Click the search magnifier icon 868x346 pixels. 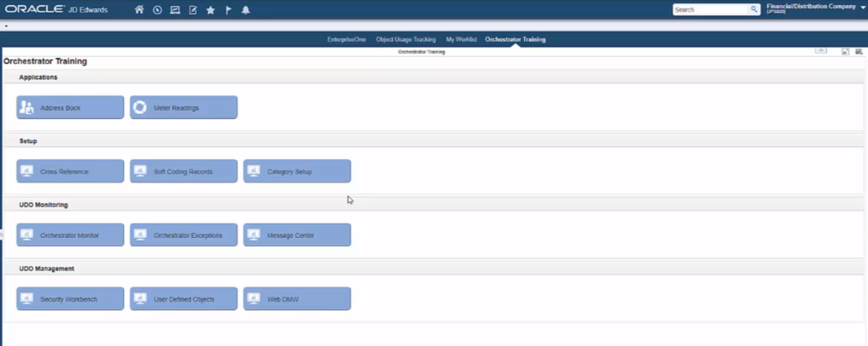tap(754, 10)
